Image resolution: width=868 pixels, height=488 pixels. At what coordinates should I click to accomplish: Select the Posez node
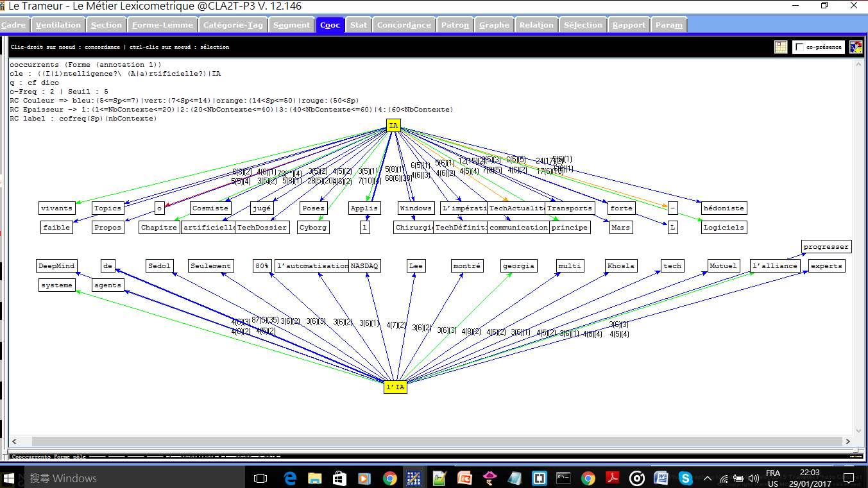tap(313, 208)
